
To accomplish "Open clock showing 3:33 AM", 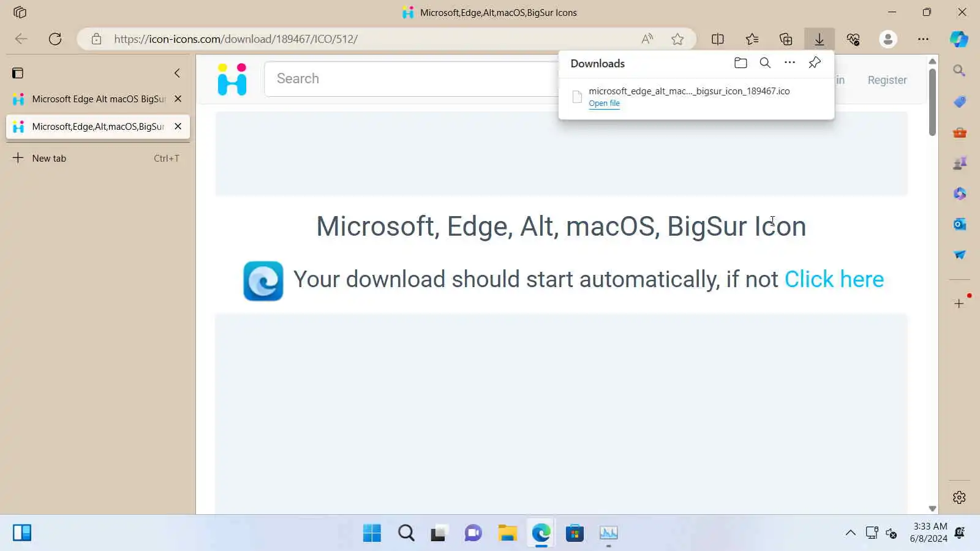I will (929, 533).
